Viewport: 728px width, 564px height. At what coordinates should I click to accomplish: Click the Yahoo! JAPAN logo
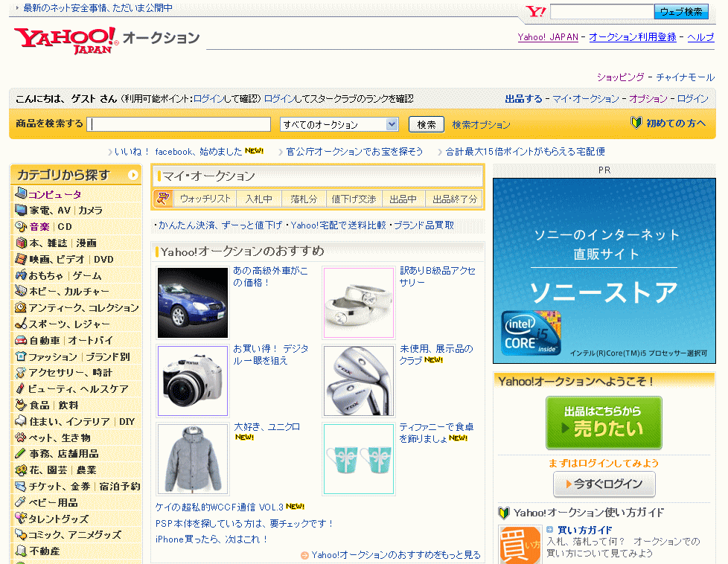66,40
